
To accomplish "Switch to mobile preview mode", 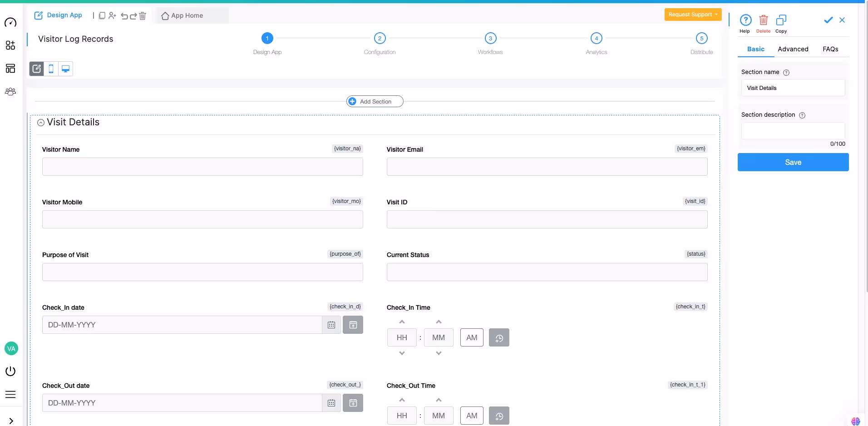I will pyautogui.click(x=51, y=69).
